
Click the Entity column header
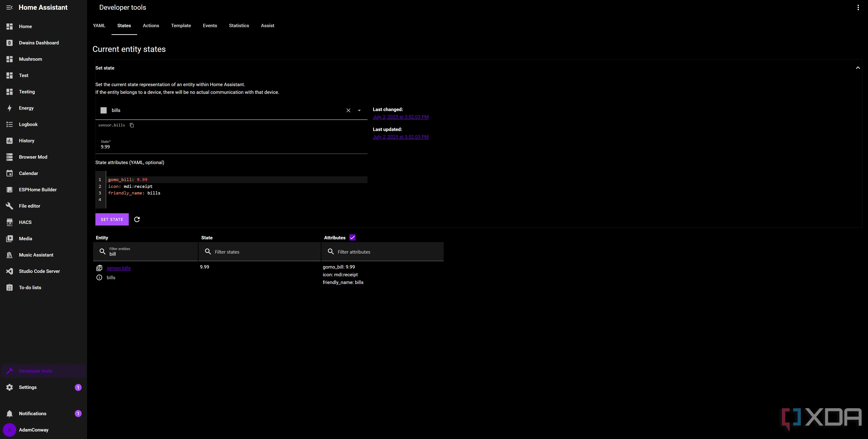[x=102, y=238]
